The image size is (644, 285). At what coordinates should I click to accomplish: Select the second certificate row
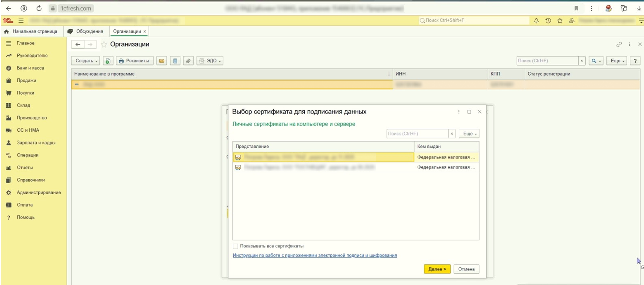[356, 167]
